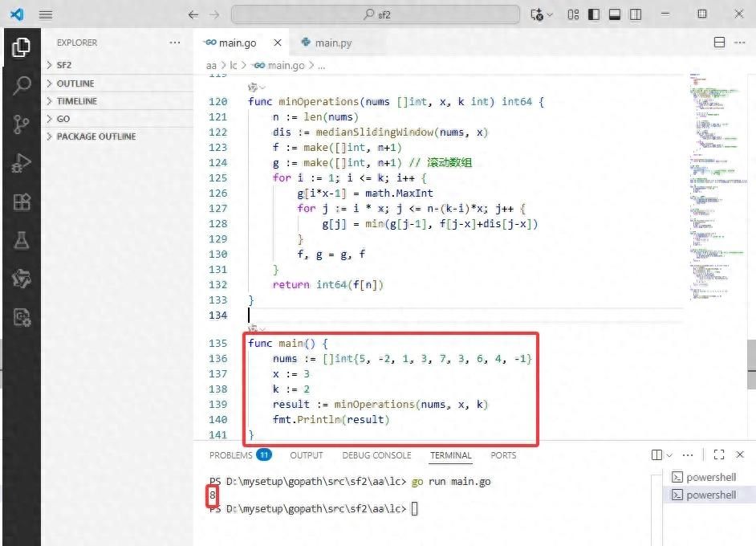Close the main.go editor tab
Screen dimensions: 756x546
278,43
